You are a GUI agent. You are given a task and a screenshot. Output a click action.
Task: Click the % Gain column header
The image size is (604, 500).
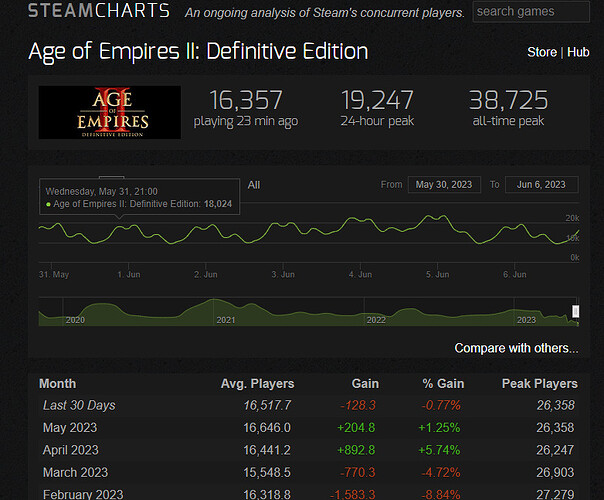pos(443,384)
